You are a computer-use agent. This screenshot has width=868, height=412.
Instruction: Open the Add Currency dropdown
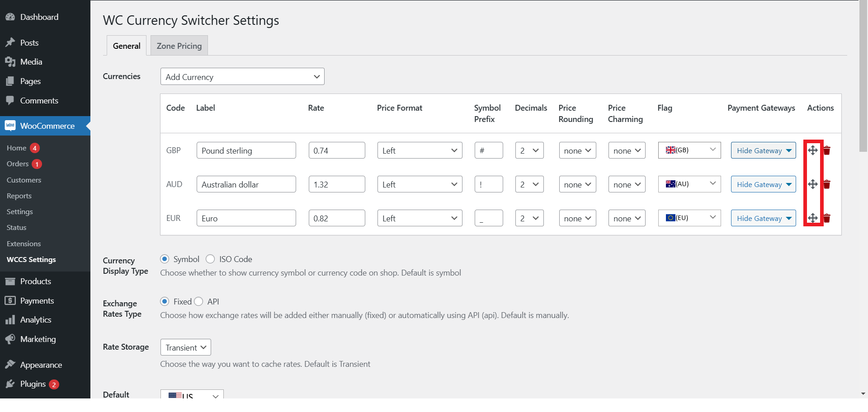coord(242,76)
